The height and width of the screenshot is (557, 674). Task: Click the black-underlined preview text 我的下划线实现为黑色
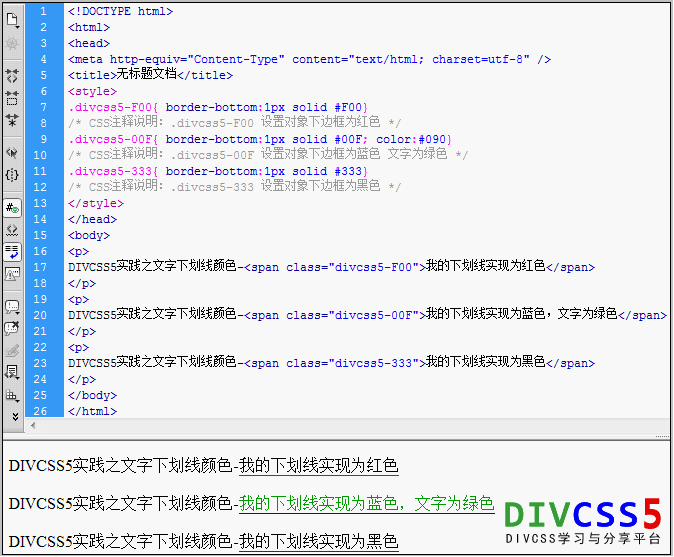pos(319,542)
